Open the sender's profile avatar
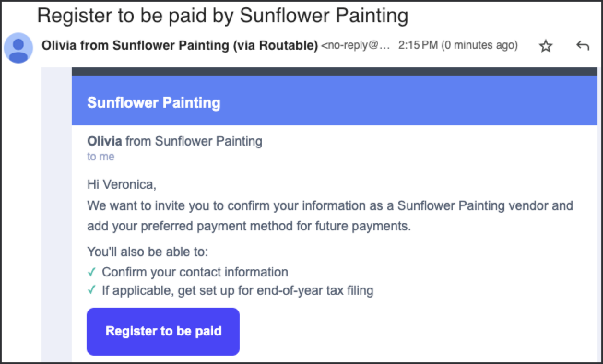Image resolution: width=603 pixels, height=364 pixels. (x=18, y=48)
